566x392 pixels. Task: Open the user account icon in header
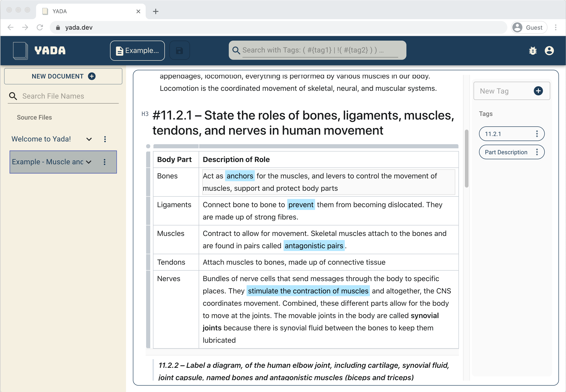pos(549,51)
